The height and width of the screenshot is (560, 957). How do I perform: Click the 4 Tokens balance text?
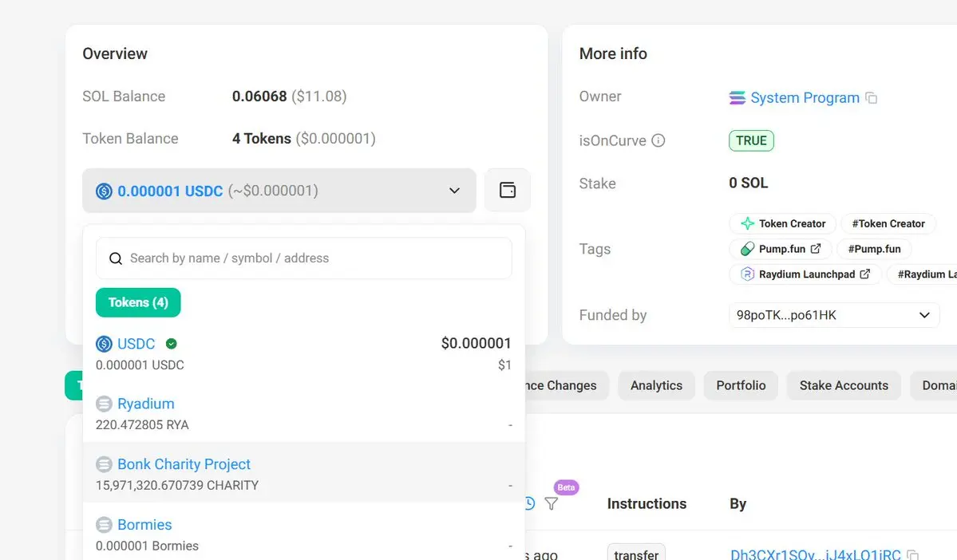click(261, 139)
